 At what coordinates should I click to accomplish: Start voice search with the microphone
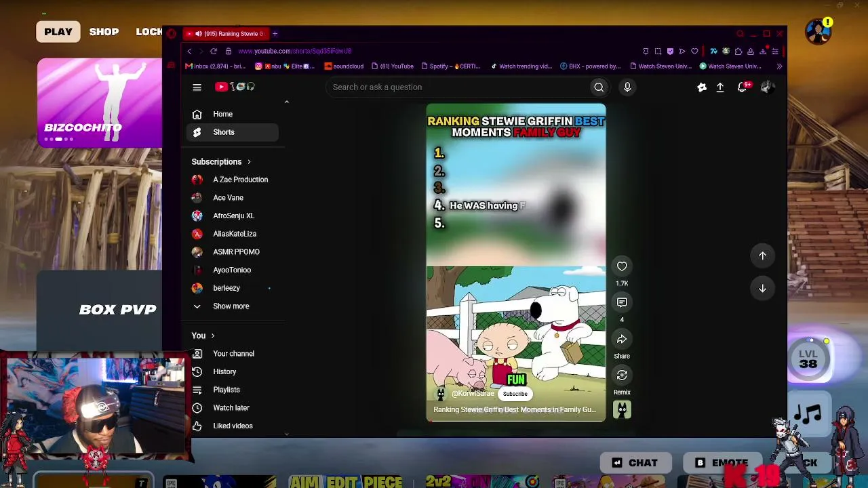627,87
